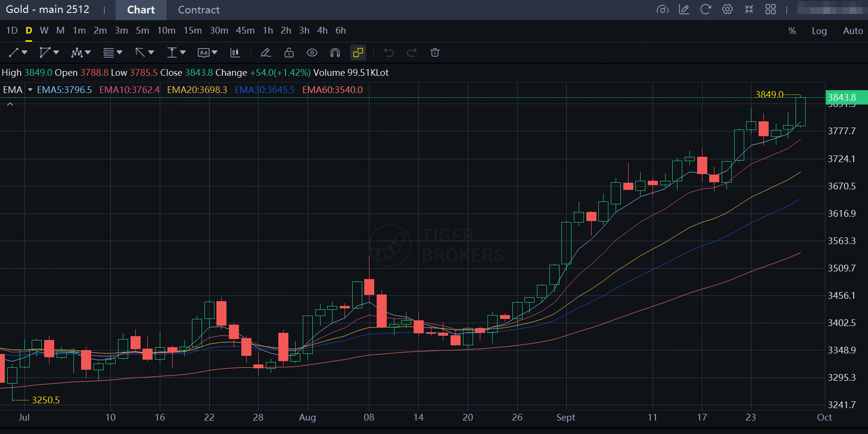Click the pencil drawing tool icon

(265, 53)
